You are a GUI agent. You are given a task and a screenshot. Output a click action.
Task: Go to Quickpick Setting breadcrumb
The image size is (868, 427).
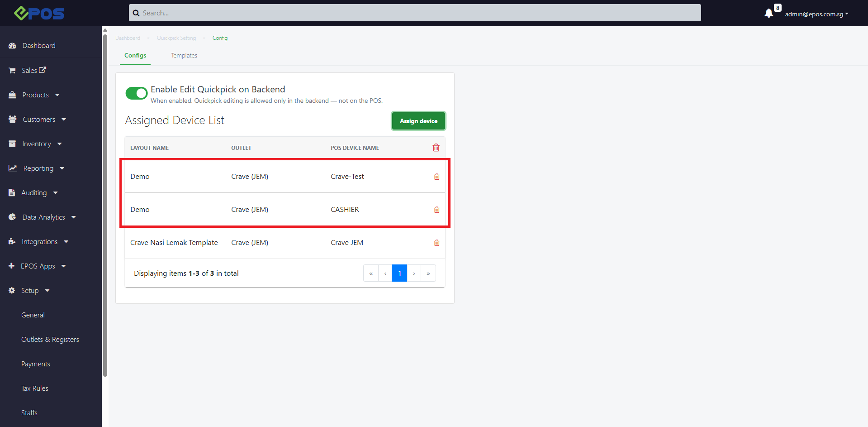tap(176, 38)
